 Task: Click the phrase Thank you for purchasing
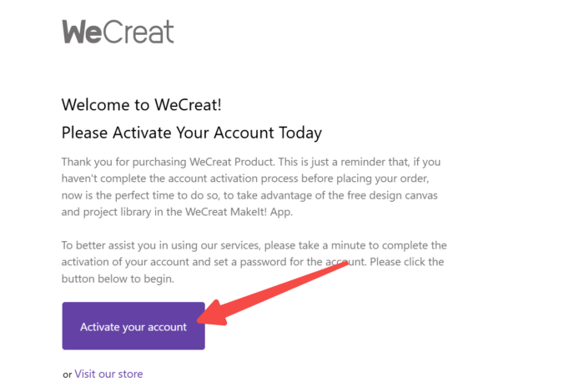pyautogui.click(x=123, y=162)
